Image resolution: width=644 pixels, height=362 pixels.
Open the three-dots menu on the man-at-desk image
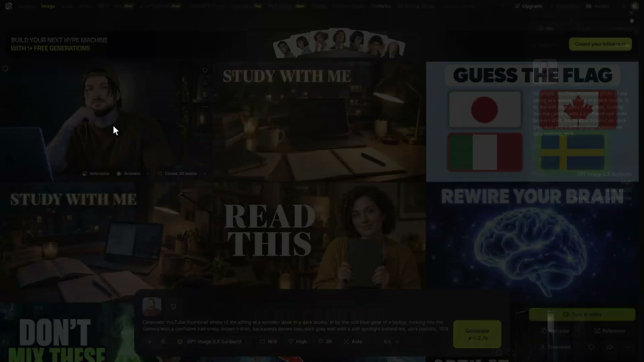205,107
